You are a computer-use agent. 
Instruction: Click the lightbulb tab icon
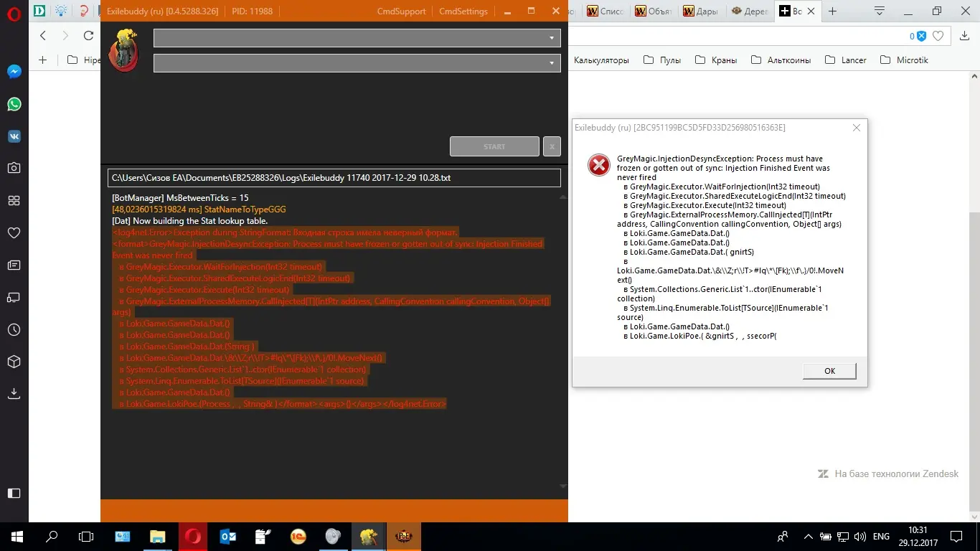point(62,11)
